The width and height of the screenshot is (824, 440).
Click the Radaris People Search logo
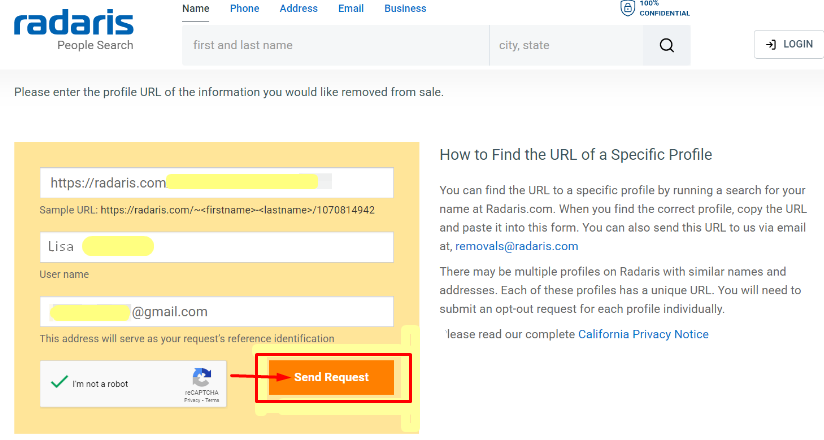[x=74, y=30]
